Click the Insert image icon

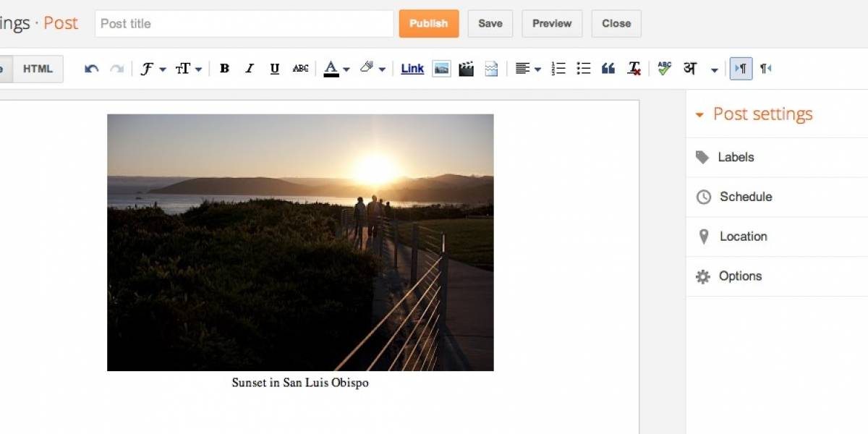441,69
